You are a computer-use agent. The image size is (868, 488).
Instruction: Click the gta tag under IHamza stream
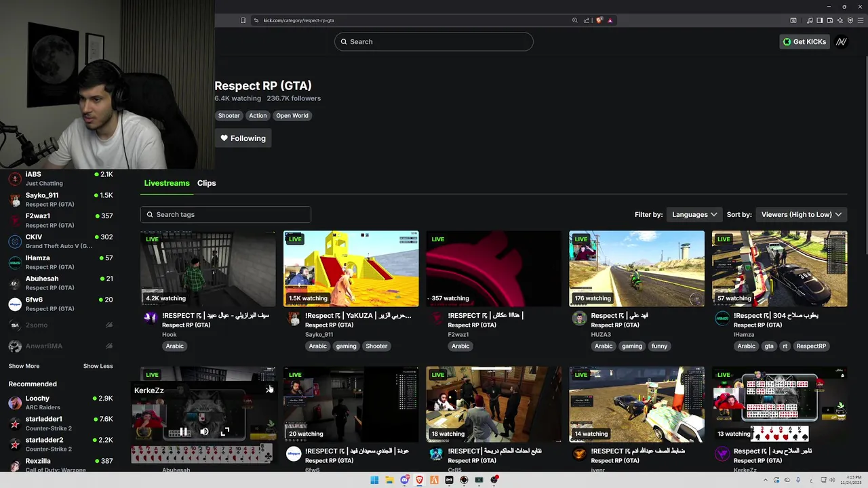pos(769,346)
